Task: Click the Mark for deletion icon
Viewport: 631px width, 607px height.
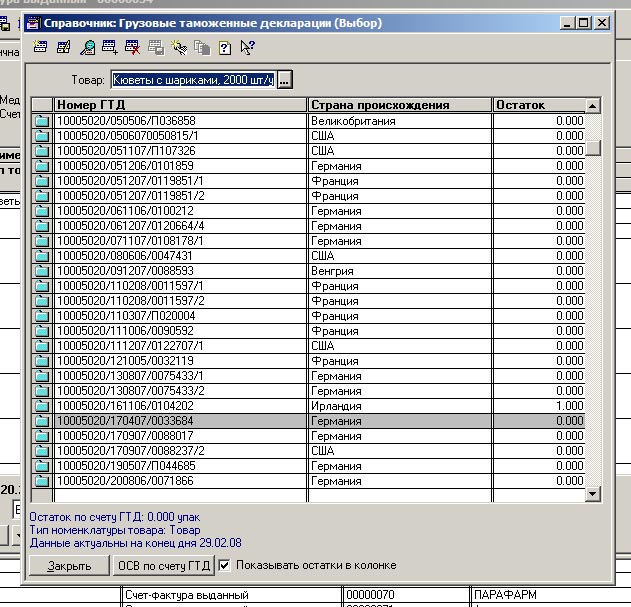Action: [x=132, y=46]
